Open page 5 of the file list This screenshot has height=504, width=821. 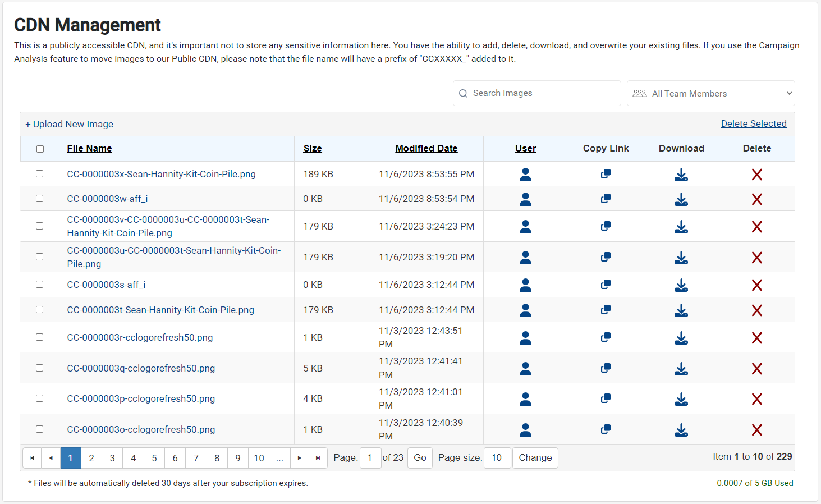[x=154, y=457]
